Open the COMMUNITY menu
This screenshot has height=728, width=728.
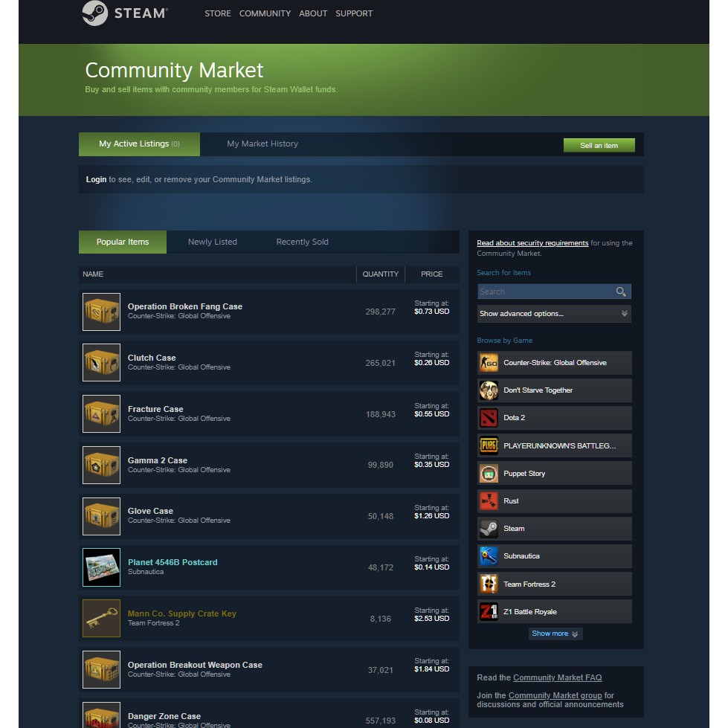click(x=265, y=13)
